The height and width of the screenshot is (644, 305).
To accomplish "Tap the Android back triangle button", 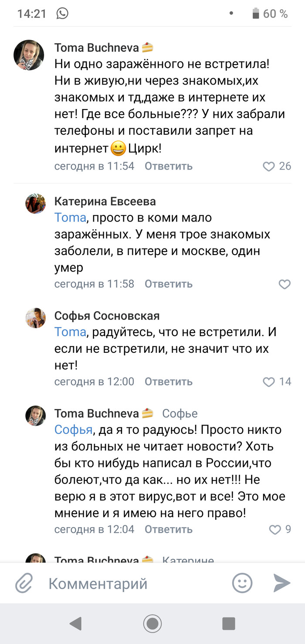I will point(76,624).
